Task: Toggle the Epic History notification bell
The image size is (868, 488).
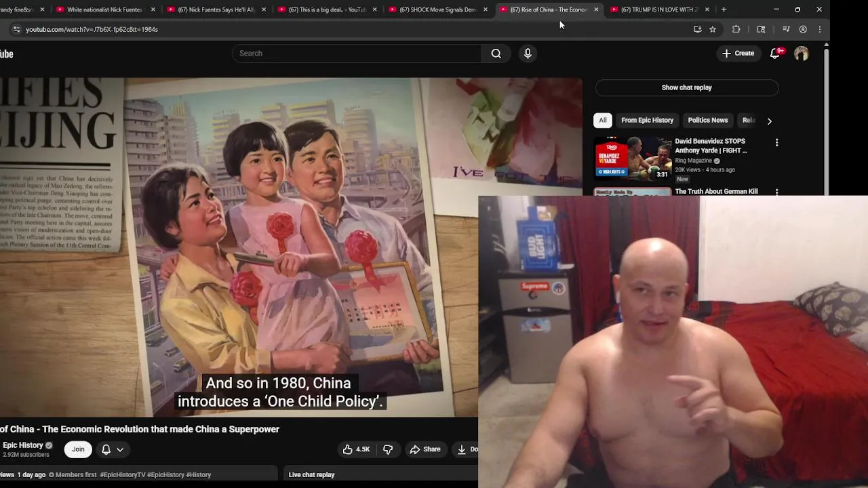Action: click(x=106, y=449)
